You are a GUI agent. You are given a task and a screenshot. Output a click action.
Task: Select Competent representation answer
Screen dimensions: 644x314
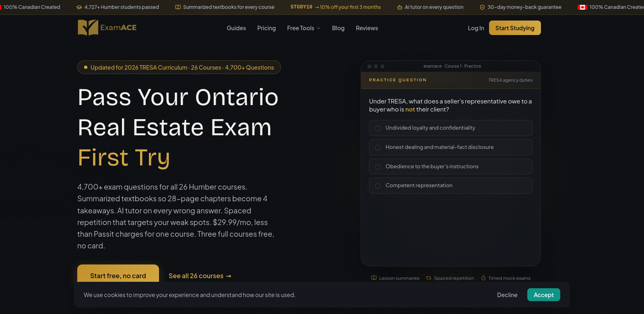point(450,186)
